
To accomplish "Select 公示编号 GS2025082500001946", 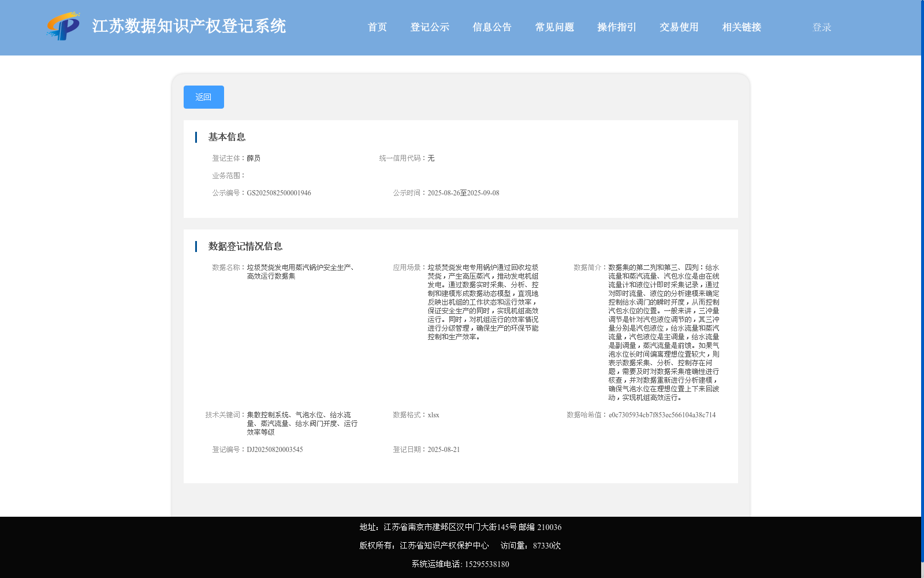I will click(279, 193).
